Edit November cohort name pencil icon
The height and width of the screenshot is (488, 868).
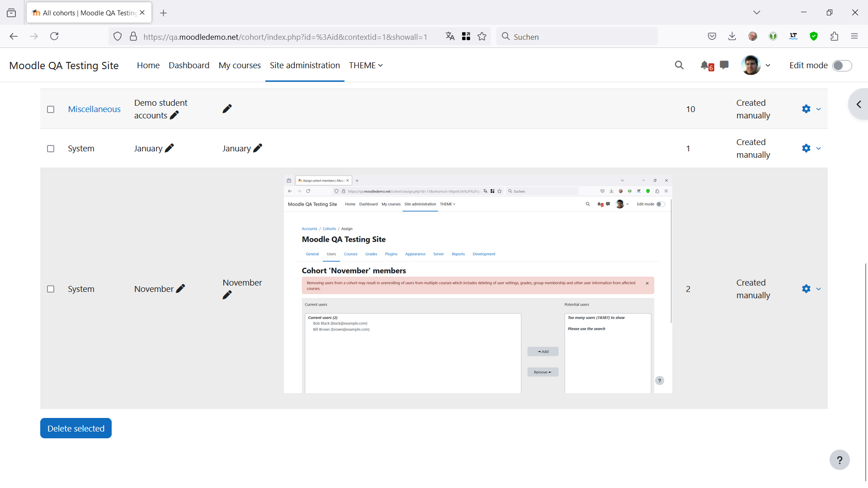pos(180,289)
